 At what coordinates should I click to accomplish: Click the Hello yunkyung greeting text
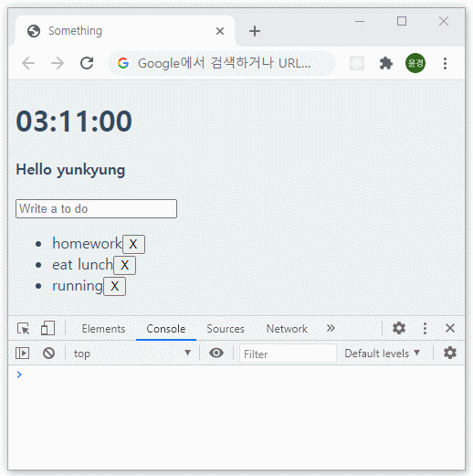pos(70,170)
